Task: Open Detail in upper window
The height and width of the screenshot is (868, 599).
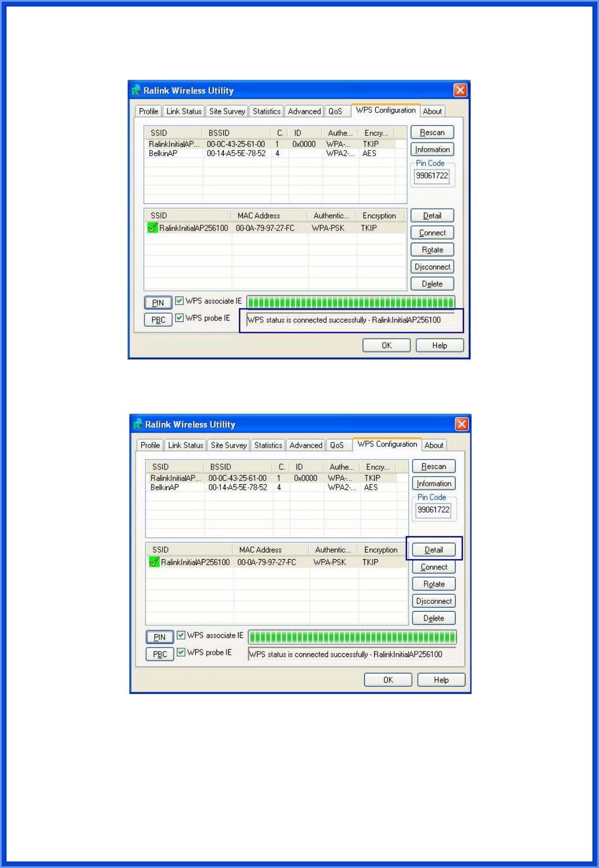Action: click(x=432, y=215)
